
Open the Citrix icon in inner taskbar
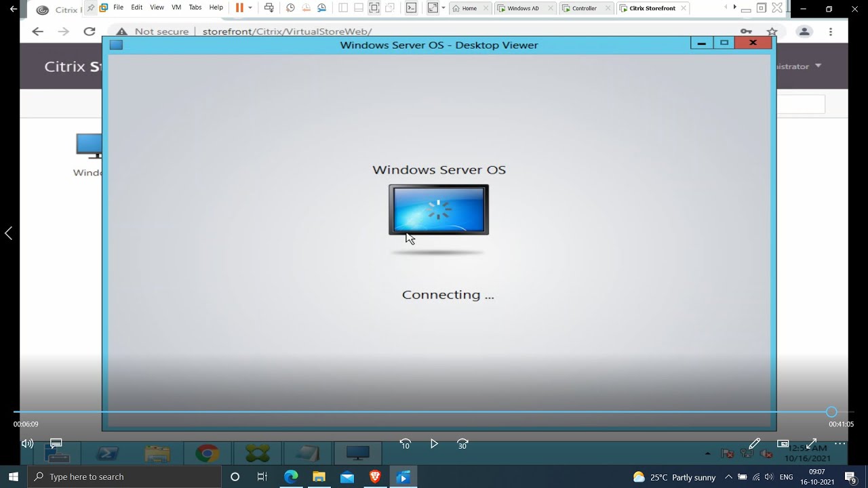[x=258, y=453]
